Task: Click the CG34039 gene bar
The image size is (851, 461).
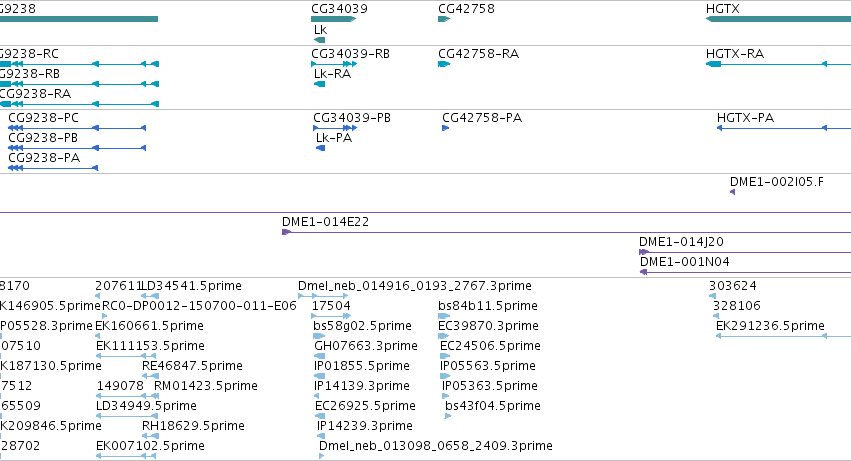Action: (333, 19)
